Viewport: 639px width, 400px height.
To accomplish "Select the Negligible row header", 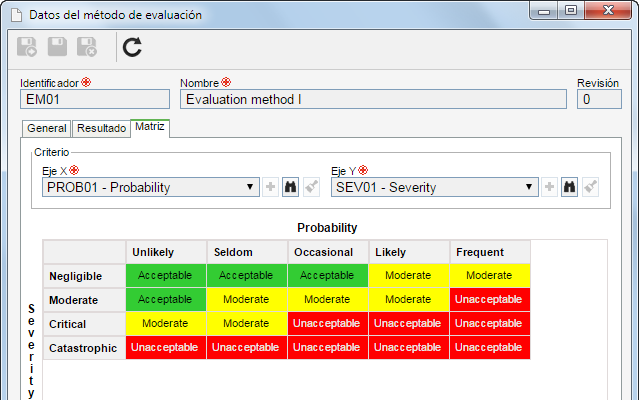I will [84, 276].
